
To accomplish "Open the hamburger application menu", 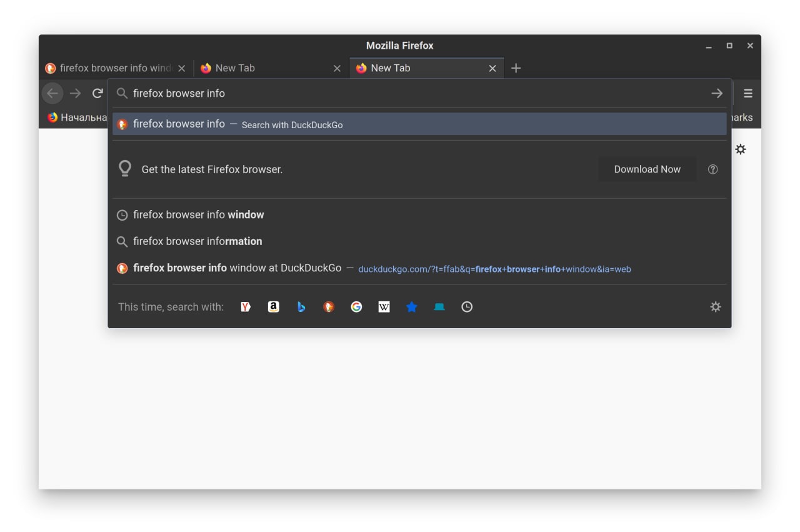I will [748, 93].
